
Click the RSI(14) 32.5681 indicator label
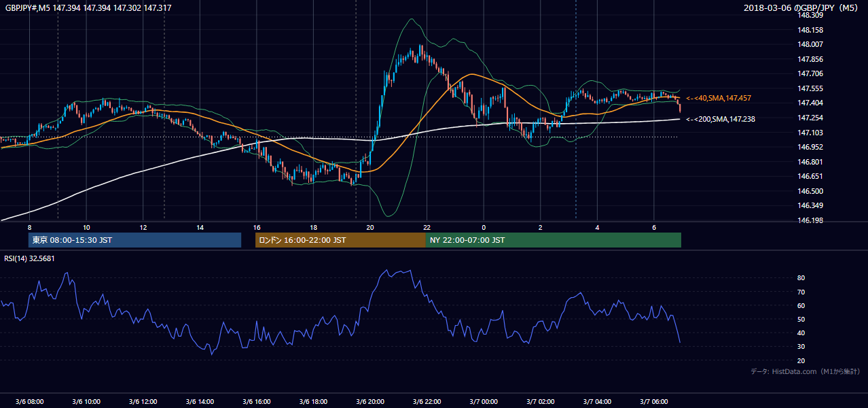[29, 258]
